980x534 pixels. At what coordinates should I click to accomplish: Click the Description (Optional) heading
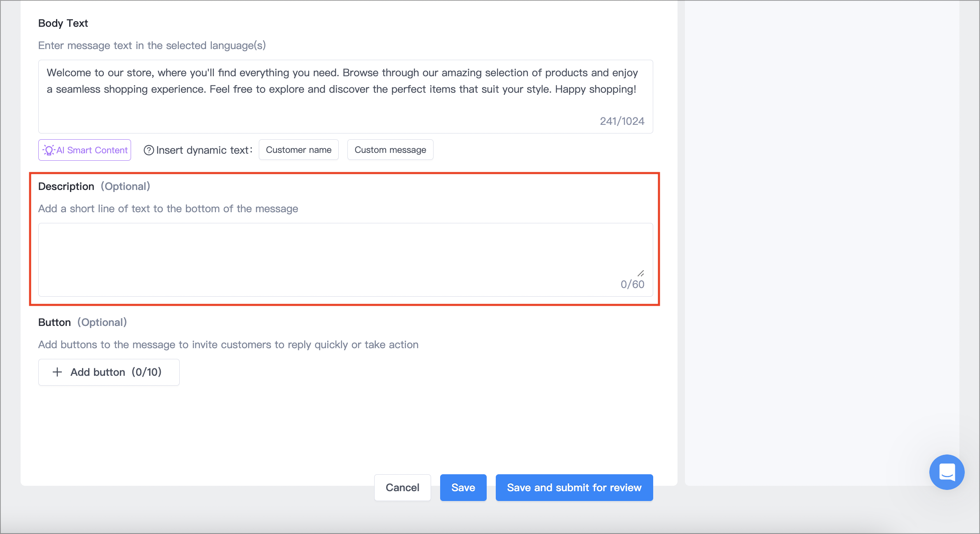click(94, 186)
